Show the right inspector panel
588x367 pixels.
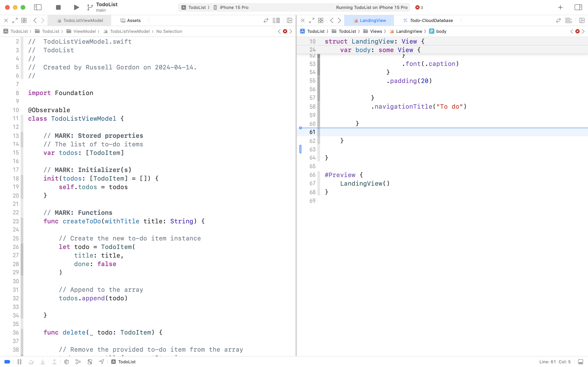point(578,7)
